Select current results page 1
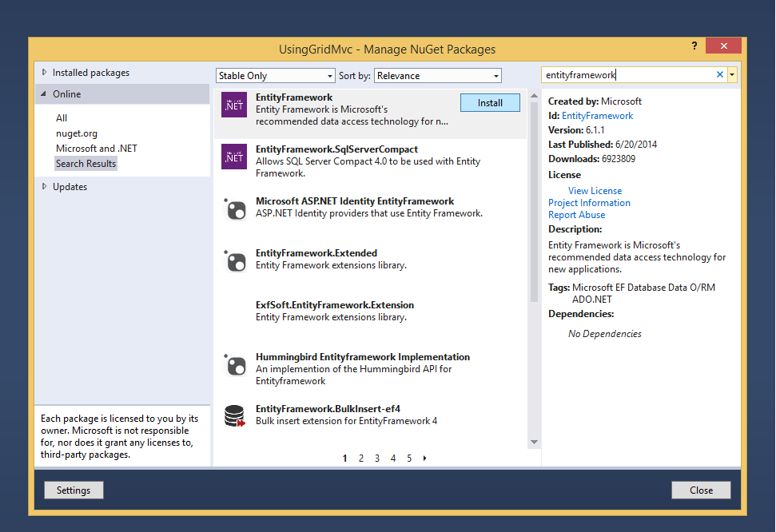The image size is (776, 532). 344,459
